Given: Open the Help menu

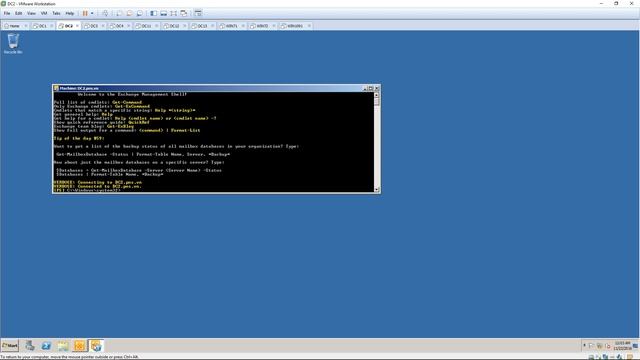Looking at the screenshot, I should tap(70, 13).
